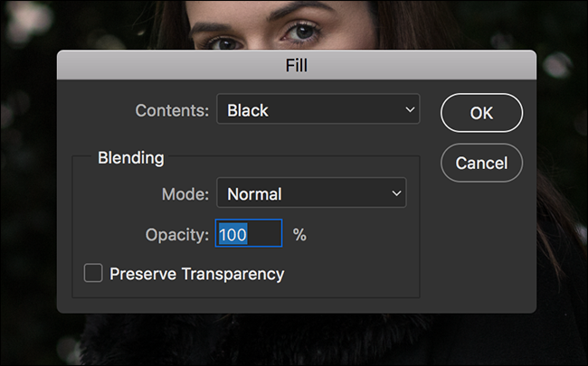Viewport: 588px width, 366px height.
Task: Click the highlighted 100 opacity value
Action: point(232,235)
